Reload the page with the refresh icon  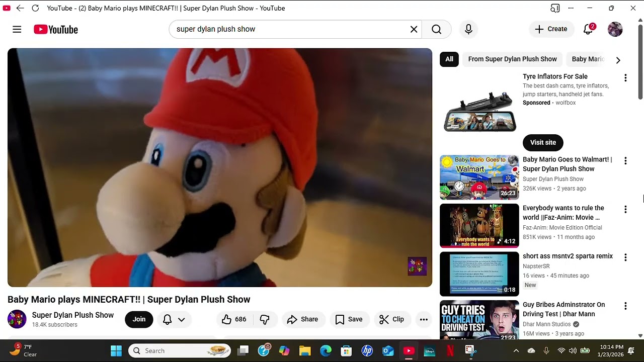[35, 8]
